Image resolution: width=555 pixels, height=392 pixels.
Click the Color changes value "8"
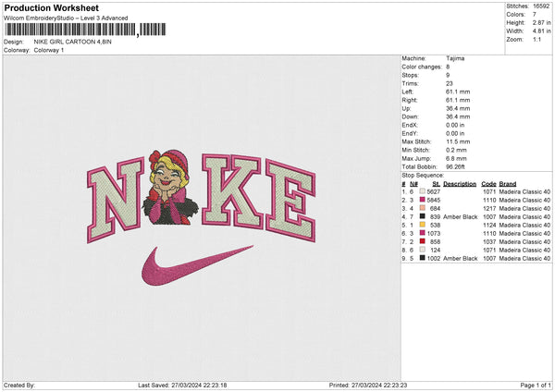click(x=448, y=67)
